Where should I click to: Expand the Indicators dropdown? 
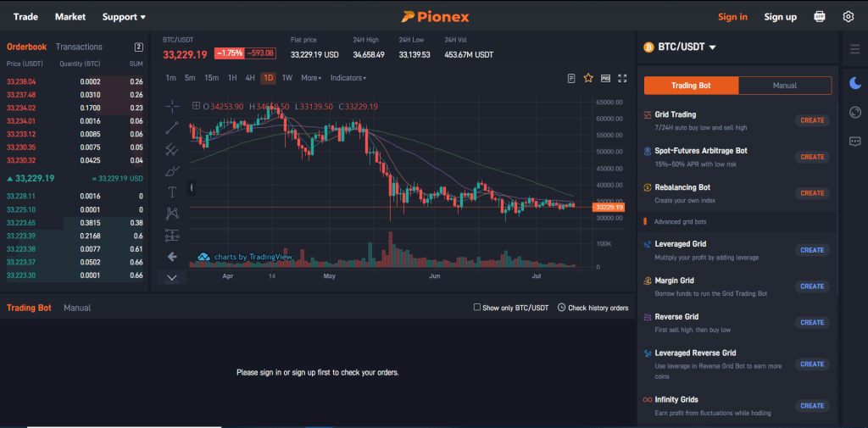coord(348,78)
